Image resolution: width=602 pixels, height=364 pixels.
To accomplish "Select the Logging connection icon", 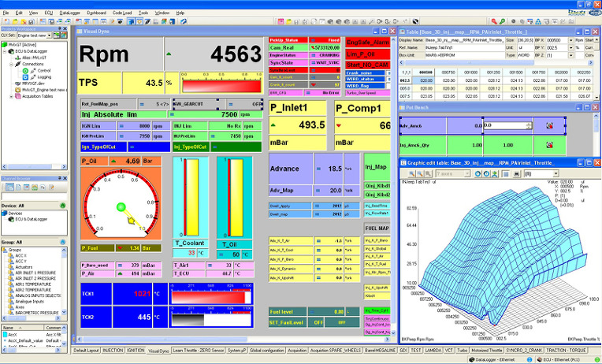I will coord(25,77).
